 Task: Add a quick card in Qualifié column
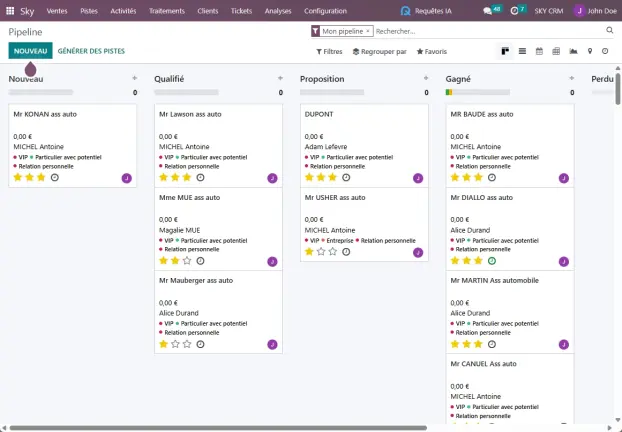pos(280,78)
